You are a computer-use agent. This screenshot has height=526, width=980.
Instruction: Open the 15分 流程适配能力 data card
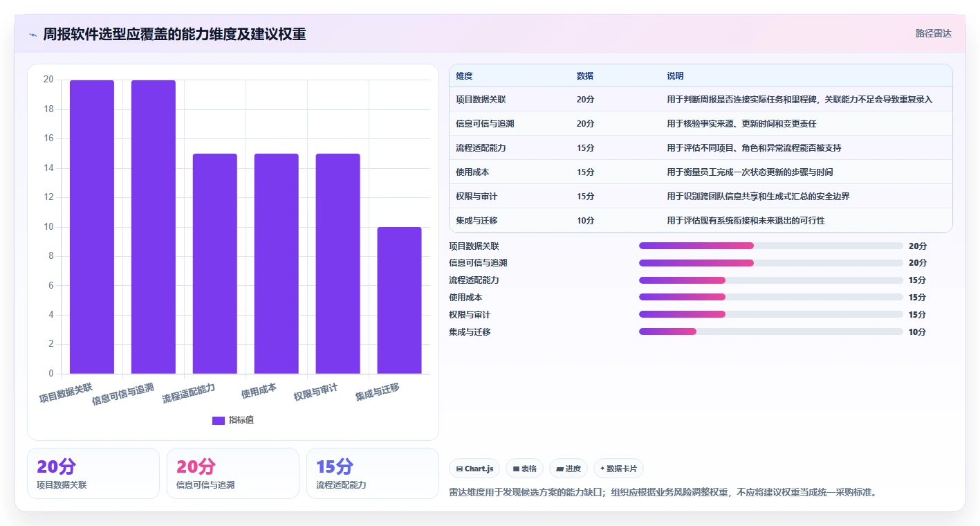(373, 473)
